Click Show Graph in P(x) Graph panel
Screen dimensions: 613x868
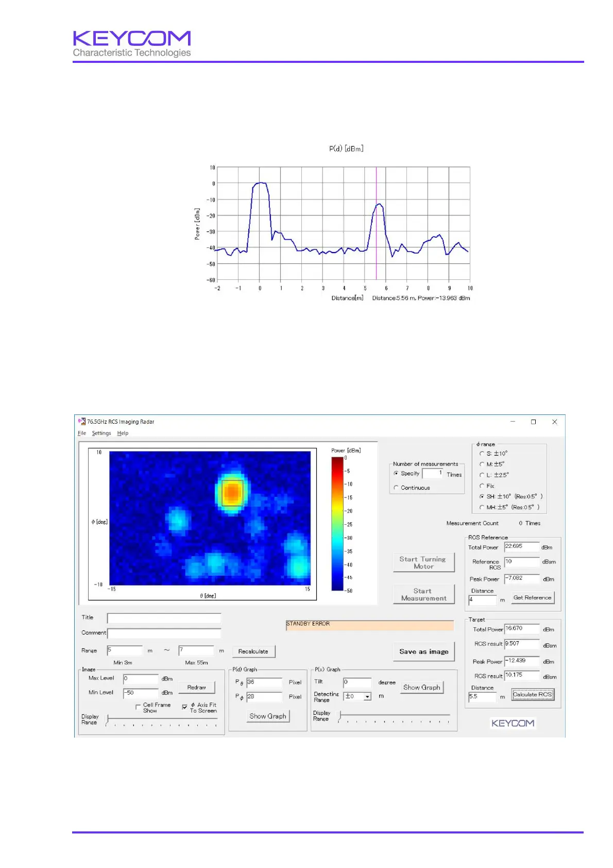(422, 687)
